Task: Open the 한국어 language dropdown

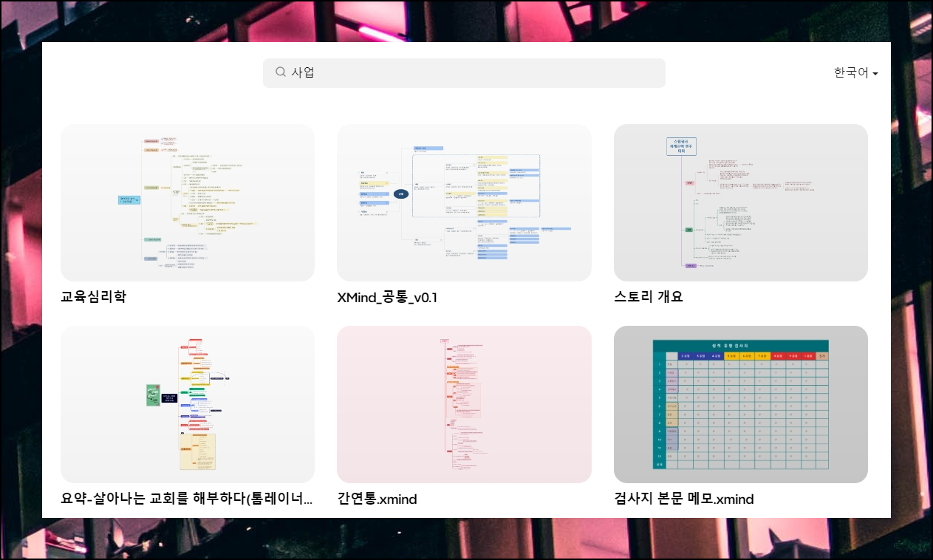Action: pyautogui.click(x=855, y=73)
